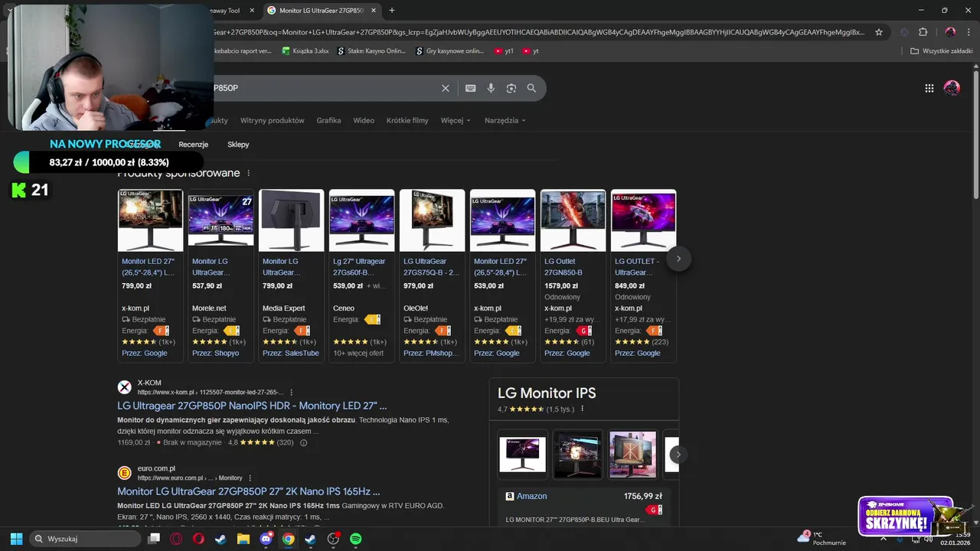Open the Media Expert monitor thumbnail
The height and width of the screenshot is (551, 980).
291,220
